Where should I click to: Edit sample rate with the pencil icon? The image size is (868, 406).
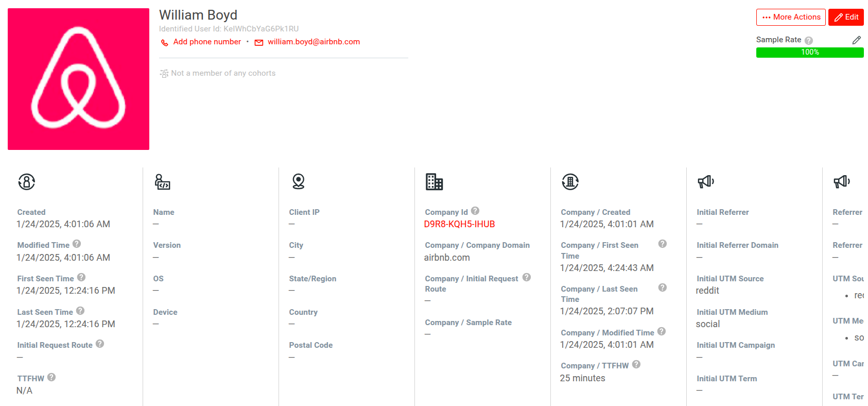tap(857, 40)
